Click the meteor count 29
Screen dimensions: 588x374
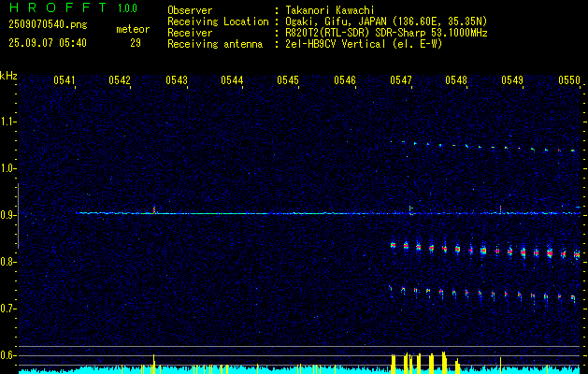click(136, 43)
